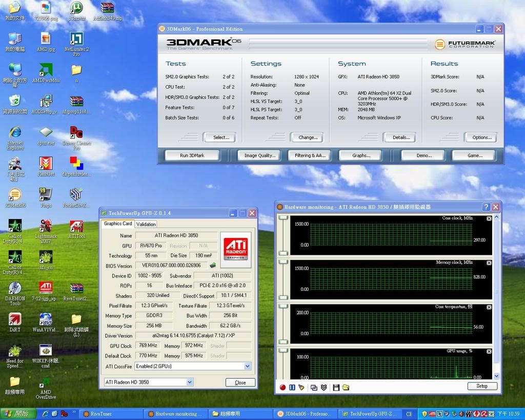
Task: Switch to the Graphics Card tab in GPU-Z
Action: coord(118,224)
